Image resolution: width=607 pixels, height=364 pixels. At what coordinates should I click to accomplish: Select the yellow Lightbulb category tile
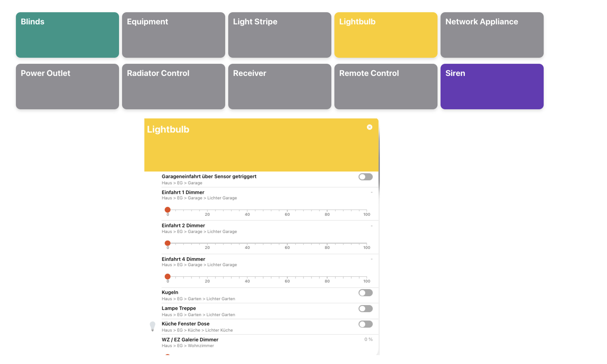[x=386, y=35]
